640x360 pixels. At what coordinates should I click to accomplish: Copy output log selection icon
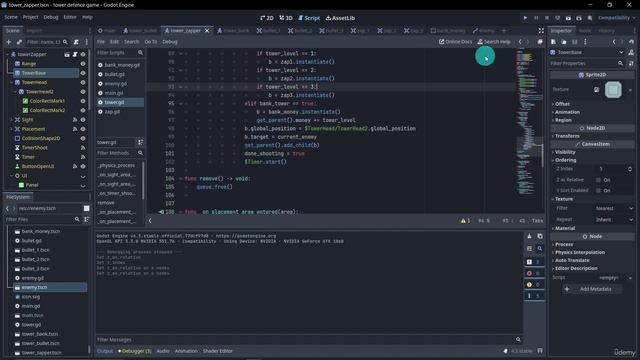[540, 236]
